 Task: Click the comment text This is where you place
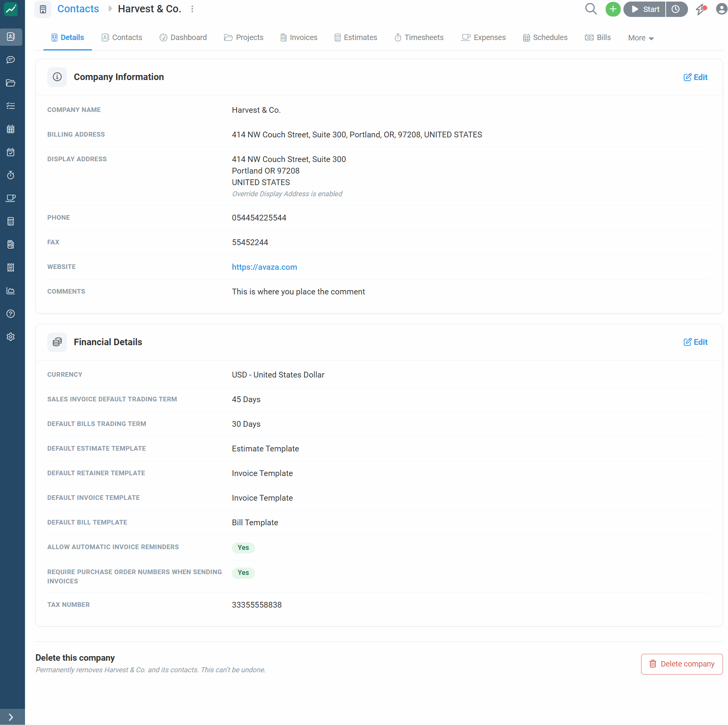(x=298, y=292)
